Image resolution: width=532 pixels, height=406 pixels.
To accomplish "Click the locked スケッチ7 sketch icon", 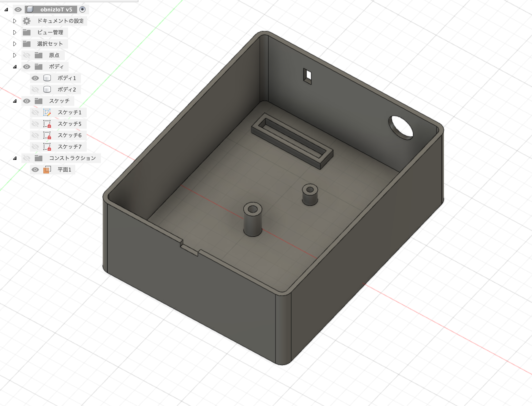I will pyautogui.click(x=47, y=147).
